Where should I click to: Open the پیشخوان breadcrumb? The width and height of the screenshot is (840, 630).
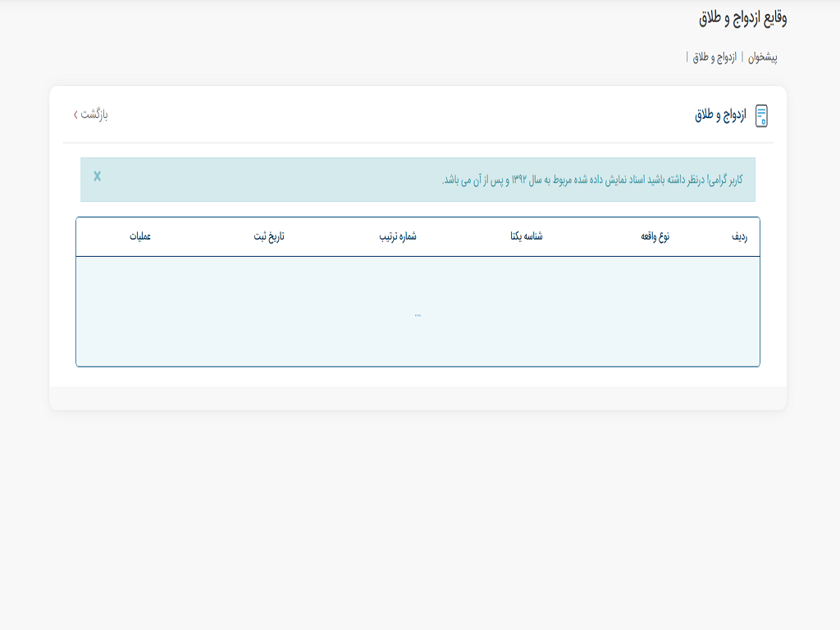762,57
